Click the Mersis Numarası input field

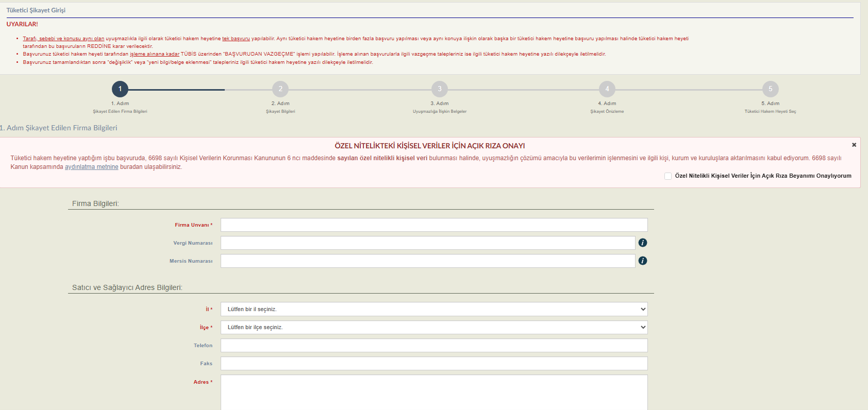point(428,261)
